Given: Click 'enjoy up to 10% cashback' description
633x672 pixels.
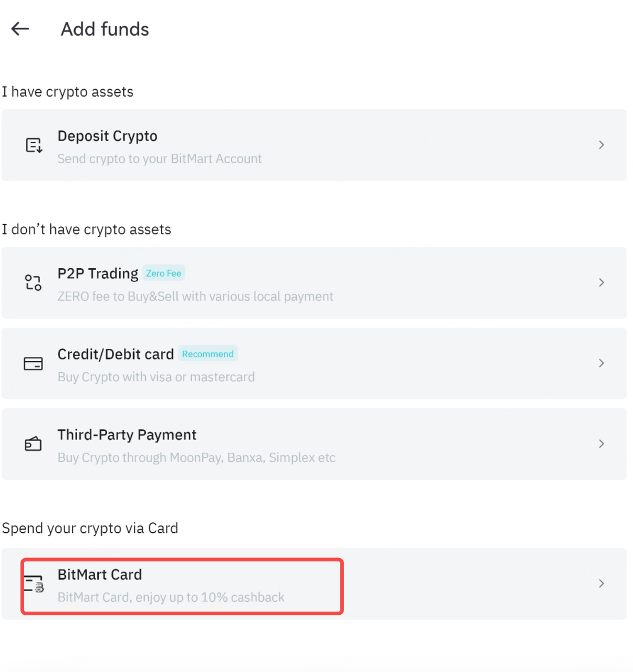Looking at the screenshot, I should click(x=210, y=597).
